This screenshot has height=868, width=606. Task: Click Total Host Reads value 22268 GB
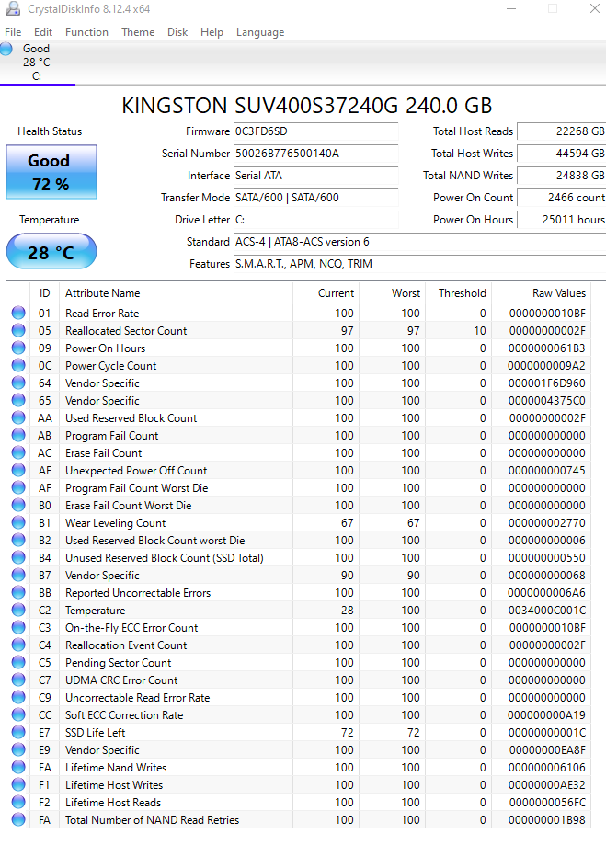pos(561,131)
